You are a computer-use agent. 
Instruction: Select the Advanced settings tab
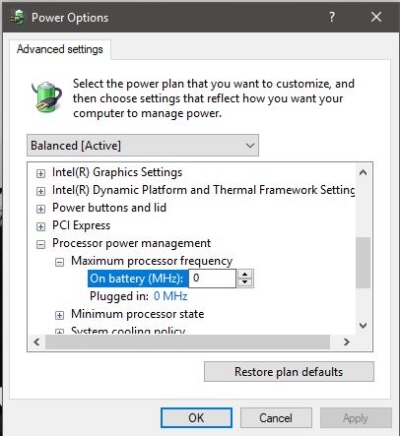click(x=60, y=49)
